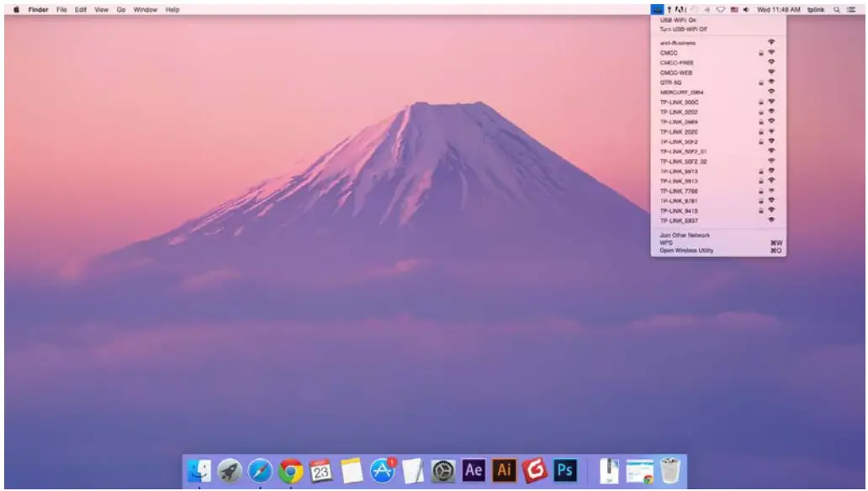
Task: Open Adobe Photoshop from the dock
Action: [x=566, y=471]
